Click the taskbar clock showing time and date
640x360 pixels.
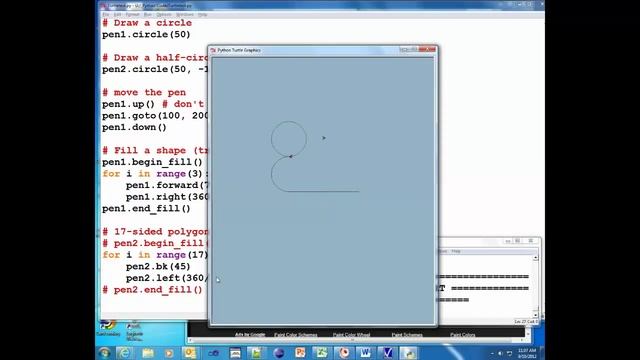527,353
